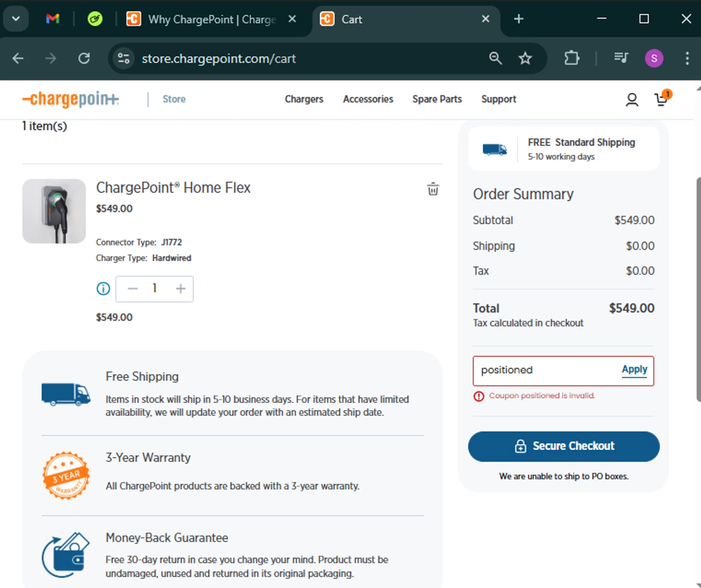701x588 pixels.
Task: Click the address bar URL store.chargepoint.com/cart
Action: [219, 59]
